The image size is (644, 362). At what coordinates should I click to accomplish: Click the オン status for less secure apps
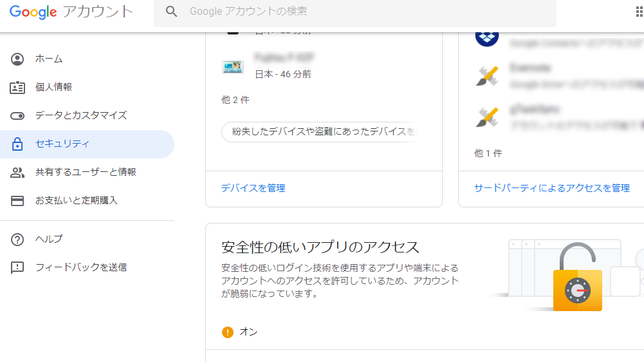pos(248,332)
